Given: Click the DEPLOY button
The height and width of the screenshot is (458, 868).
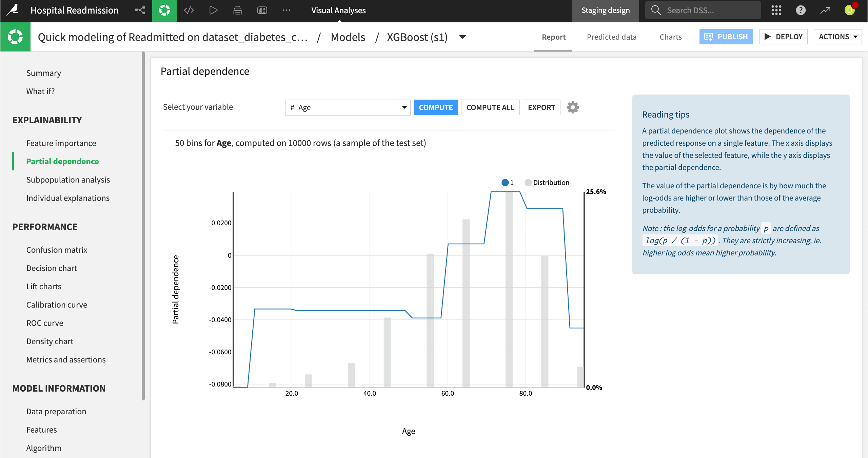Looking at the screenshot, I should [x=783, y=37].
